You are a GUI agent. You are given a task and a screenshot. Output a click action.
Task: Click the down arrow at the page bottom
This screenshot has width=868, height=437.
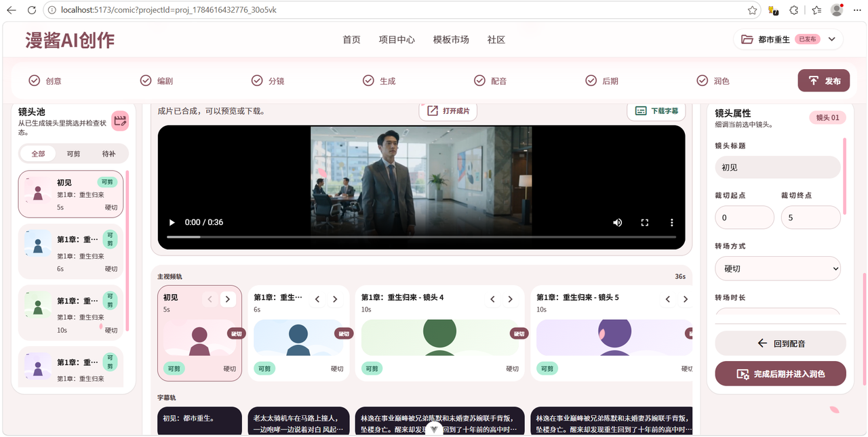coord(434,429)
